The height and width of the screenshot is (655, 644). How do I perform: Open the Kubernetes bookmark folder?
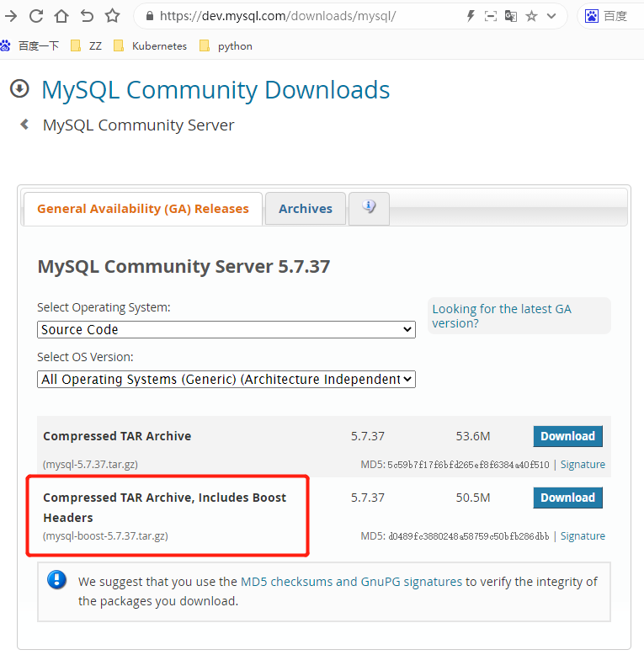tap(151, 46)
